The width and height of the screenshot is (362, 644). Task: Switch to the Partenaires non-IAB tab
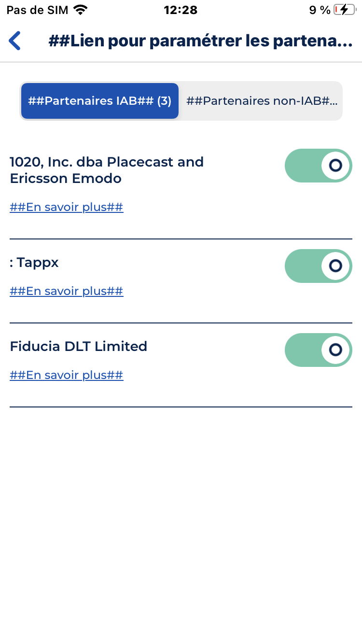(x=261, y=101)
